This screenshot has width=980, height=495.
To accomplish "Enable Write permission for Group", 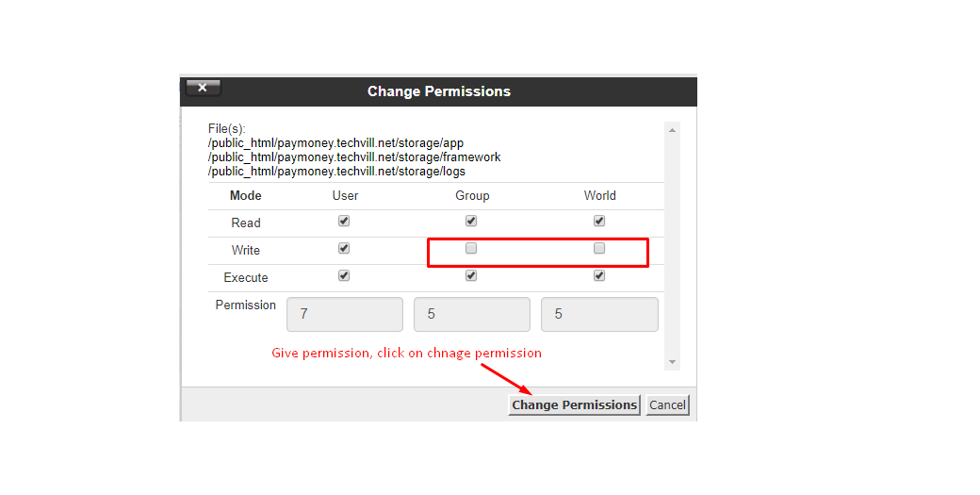I will (471, 249).
